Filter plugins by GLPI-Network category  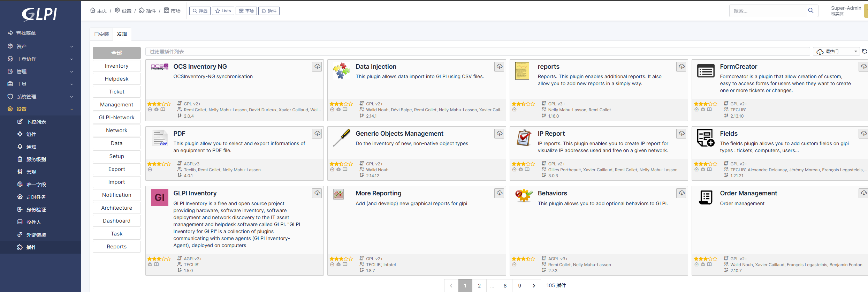pos(117,118)
